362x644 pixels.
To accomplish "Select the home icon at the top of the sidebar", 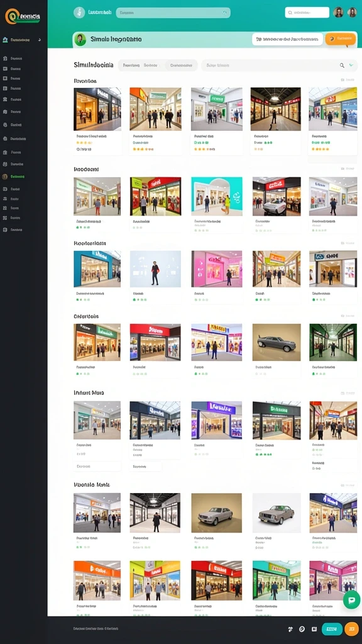I will point(5,40).
